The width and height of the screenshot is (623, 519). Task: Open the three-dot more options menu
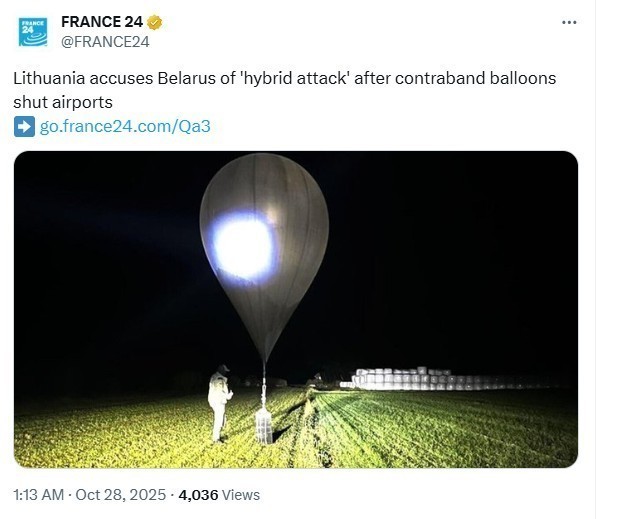pyautogui.click(x=569, y=22)
